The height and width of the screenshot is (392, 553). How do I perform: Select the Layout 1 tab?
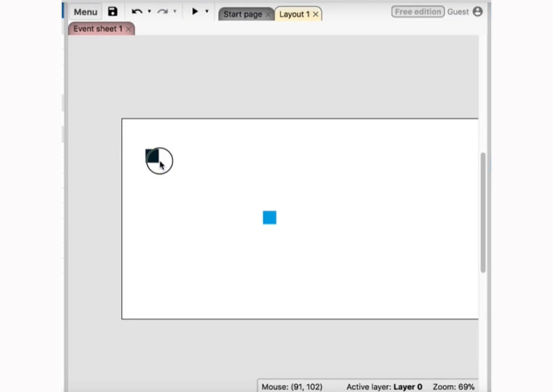coord(294,14)
